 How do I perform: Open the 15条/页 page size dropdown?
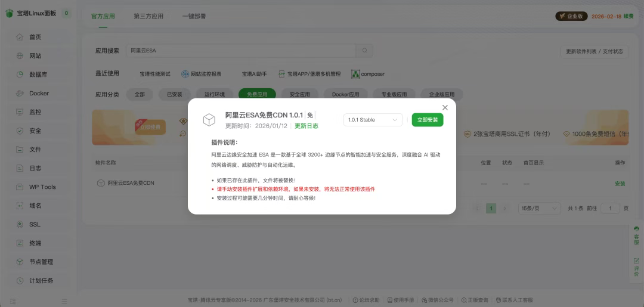[539, 209]
